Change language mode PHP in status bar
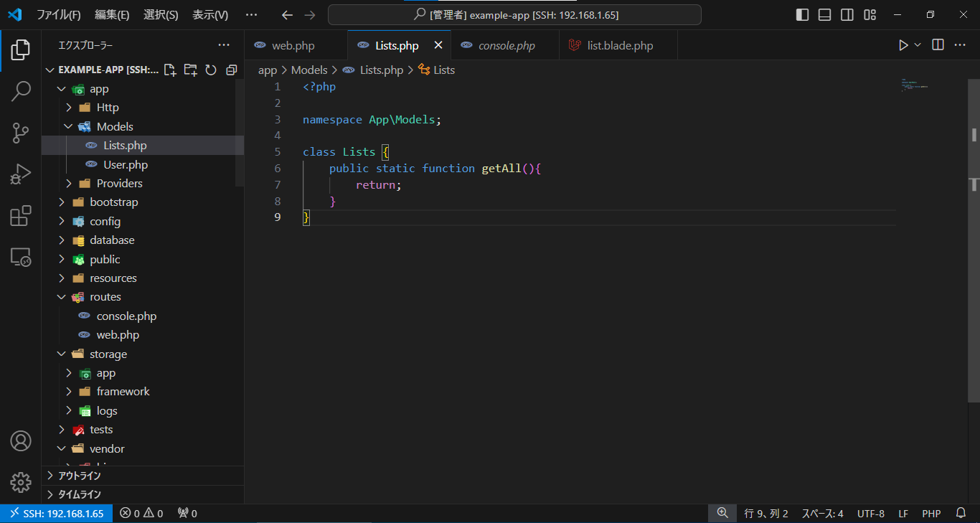The height and width of the screenshot is (523, 980). [x=931, y=514]
